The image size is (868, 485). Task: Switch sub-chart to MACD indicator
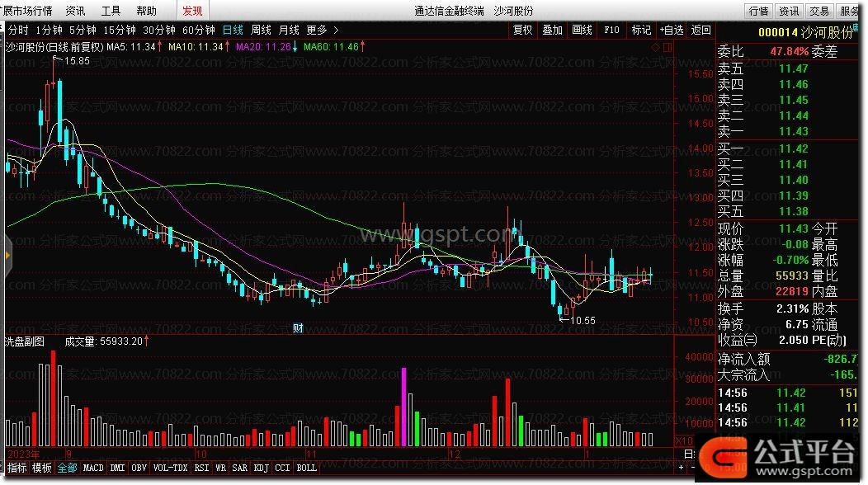(93, 468)
